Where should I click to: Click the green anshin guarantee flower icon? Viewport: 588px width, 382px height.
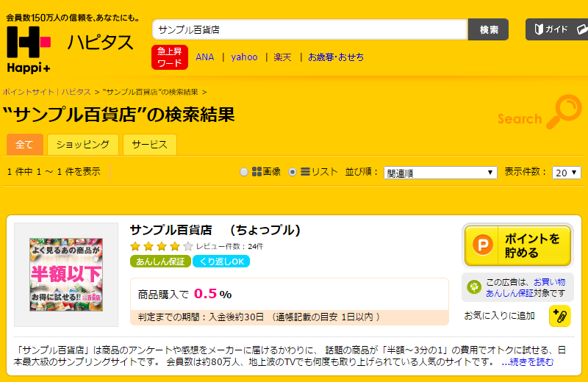tap(474, 287)
